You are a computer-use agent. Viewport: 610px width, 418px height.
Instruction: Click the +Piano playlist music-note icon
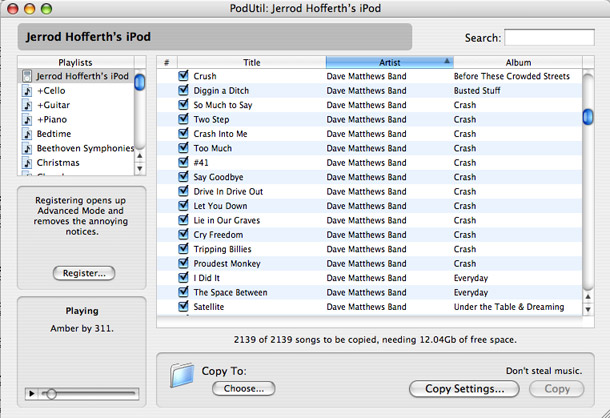pos(27,119)
